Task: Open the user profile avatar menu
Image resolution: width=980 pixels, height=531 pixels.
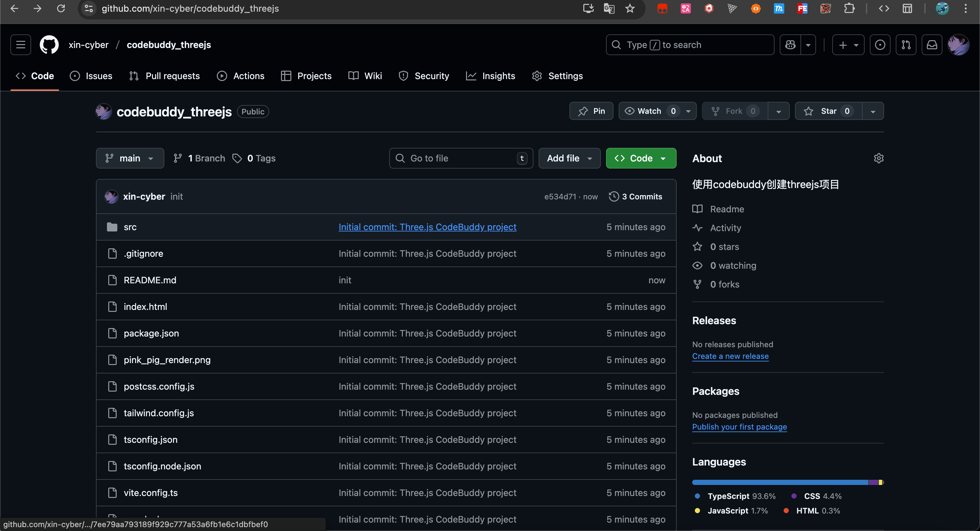Action: (x=958, y=45)
